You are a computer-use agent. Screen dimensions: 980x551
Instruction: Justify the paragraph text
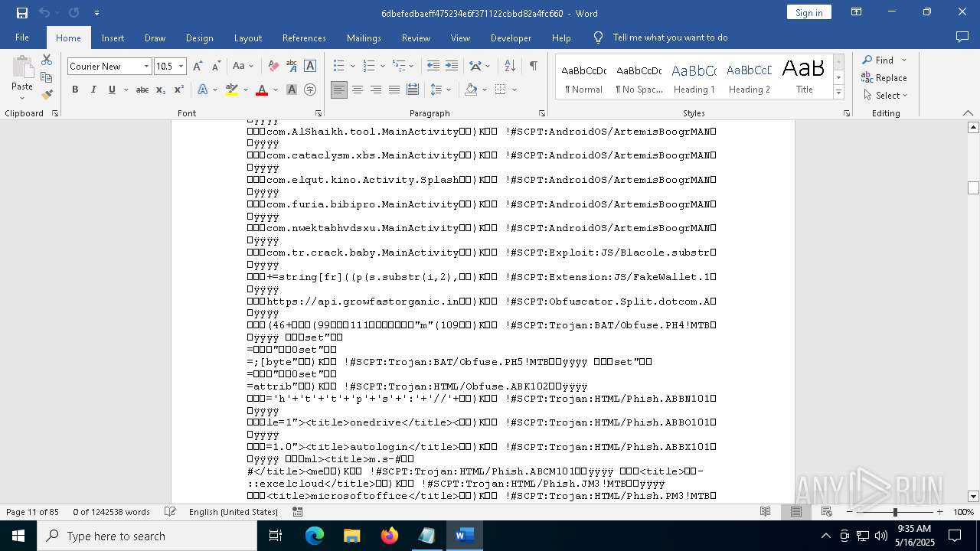(394, 90)
